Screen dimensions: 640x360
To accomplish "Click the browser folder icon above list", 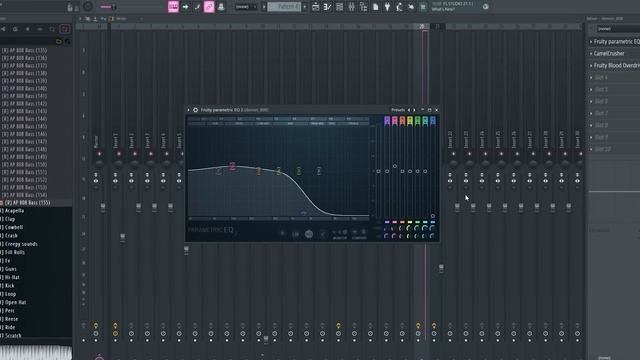I will pos(59,41).
